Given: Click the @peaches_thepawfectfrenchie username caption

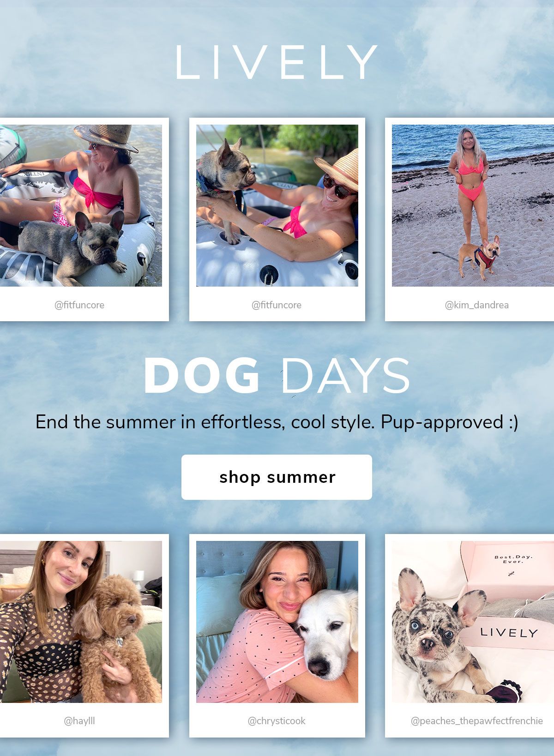Looking at the screenshot, I should [x=476, y=721].
